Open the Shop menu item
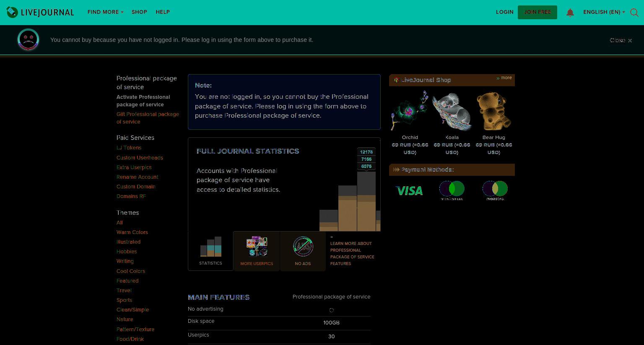 point(139,12)
